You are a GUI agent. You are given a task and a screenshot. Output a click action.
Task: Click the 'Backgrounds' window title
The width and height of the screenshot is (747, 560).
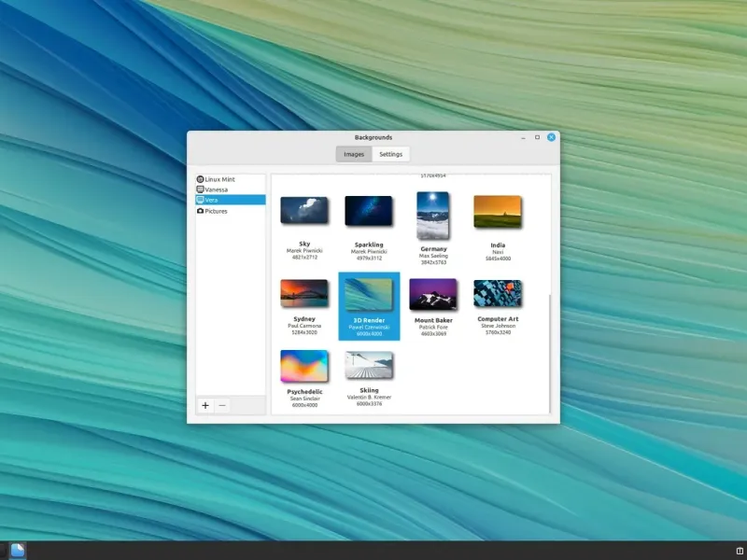coord(373,137)
